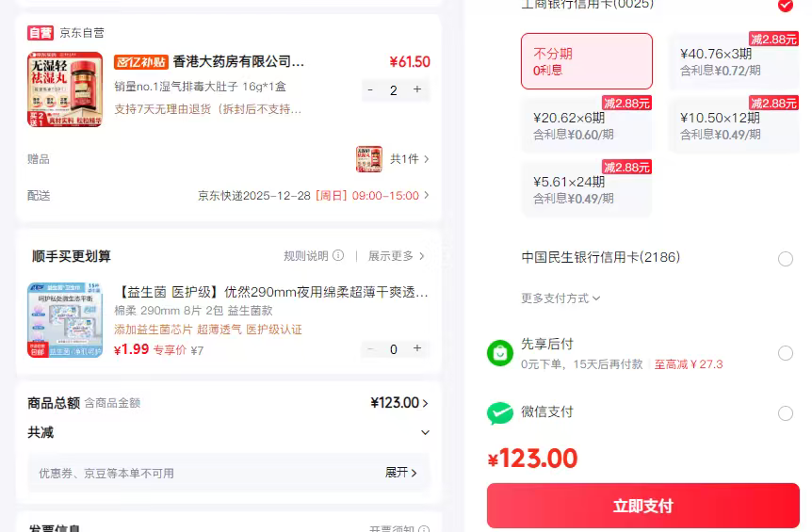Add sanitary pad with plus icon
The image size is (812, 532).
pos(416,349)
